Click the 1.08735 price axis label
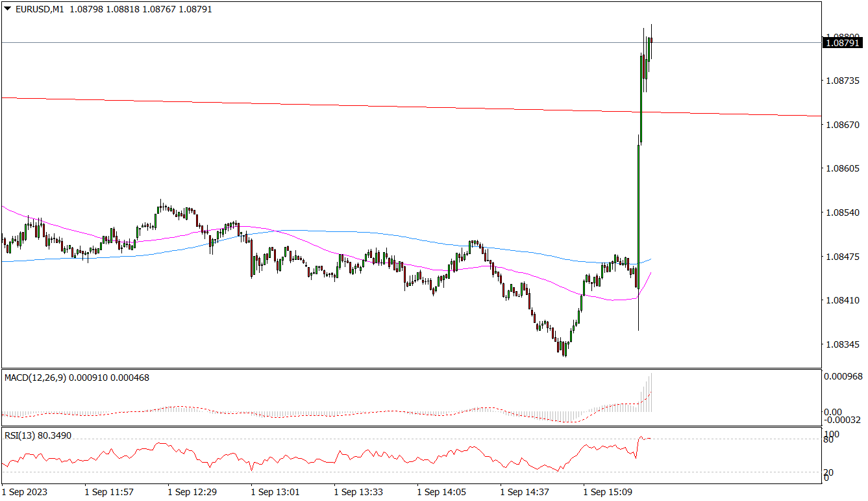Image resolution: width=868 pixels, height=501 pixels. 843,81
